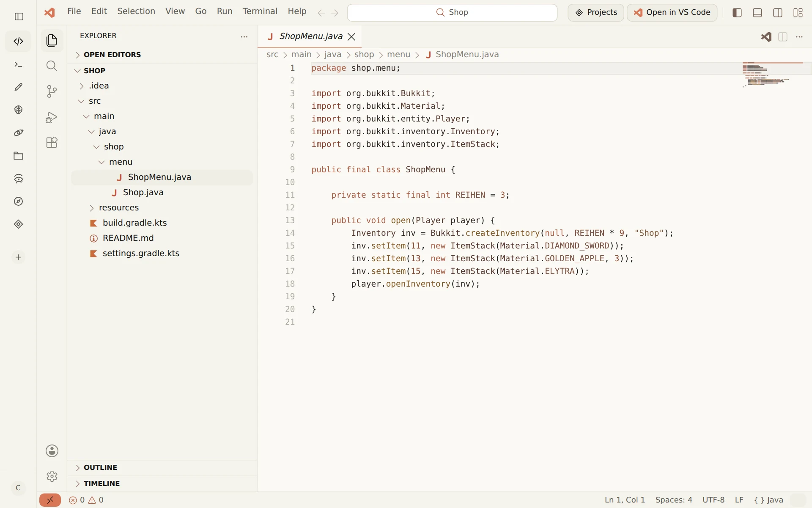This screenshot has height=508, width=812.
Task: Click the plus add icon in left rail
Action: pyautogui.click(x=18, y=257)
